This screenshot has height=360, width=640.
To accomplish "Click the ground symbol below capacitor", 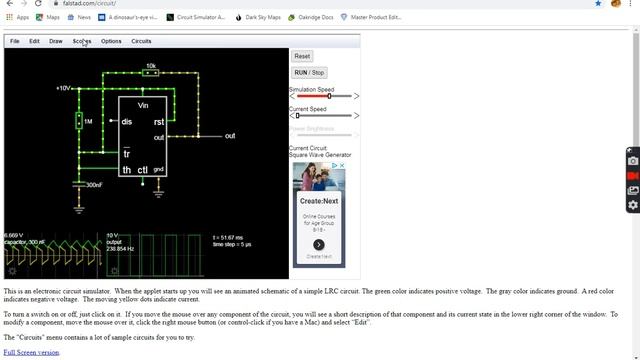I will click(79, 210).
